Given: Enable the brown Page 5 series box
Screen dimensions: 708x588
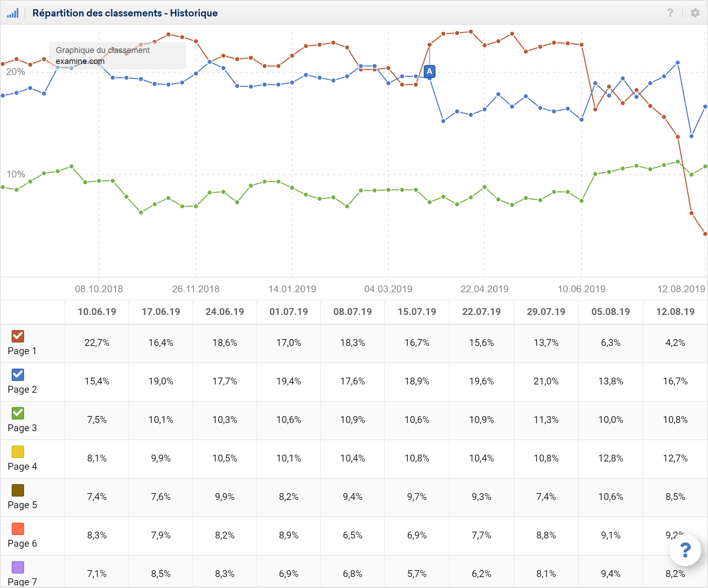Looking at the screenshot, I should click(18, 490).
